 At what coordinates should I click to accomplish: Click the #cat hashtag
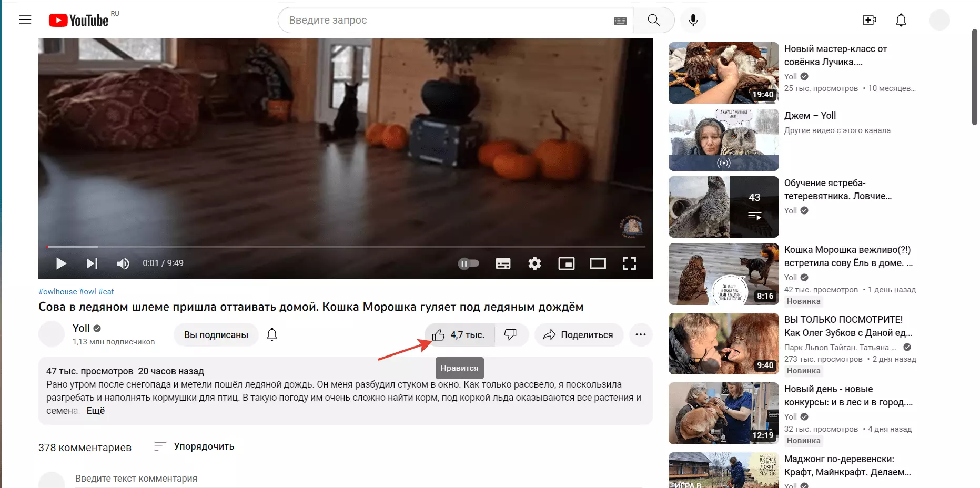(x=106, y=292)
